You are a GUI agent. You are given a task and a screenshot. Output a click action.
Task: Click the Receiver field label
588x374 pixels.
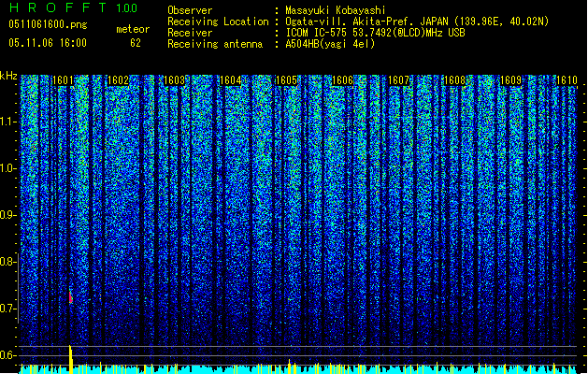click(190, 33)
